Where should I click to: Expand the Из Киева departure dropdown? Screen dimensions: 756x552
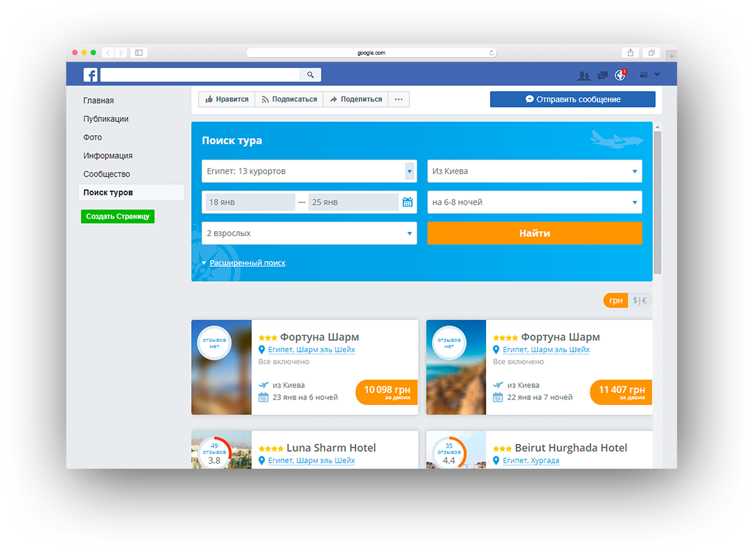pos(534,171)
